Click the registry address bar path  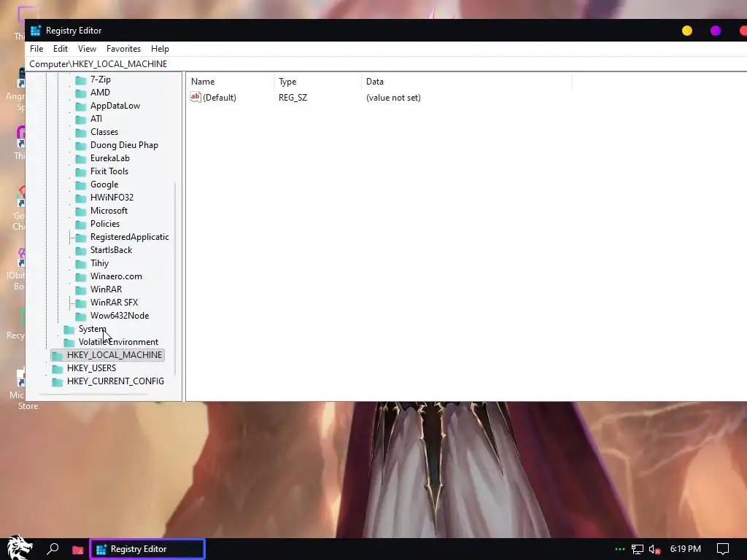click(98, 64)
